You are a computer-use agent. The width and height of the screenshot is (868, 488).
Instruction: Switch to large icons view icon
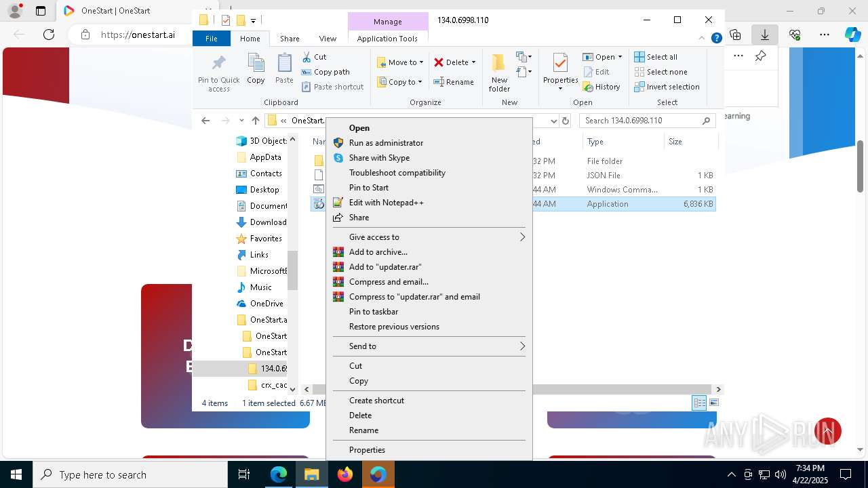click(x=713, y=403)
